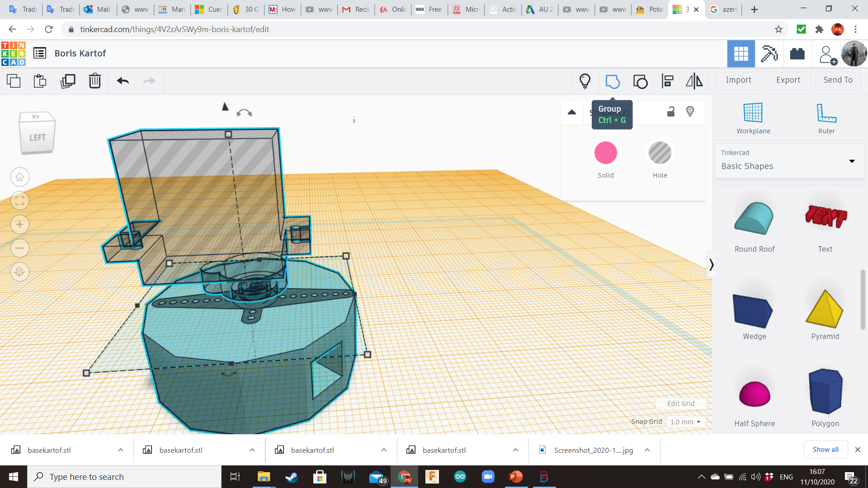Screen dimensions: 868x488
Task: Open the Align tool
Action: tap(667, 81)
